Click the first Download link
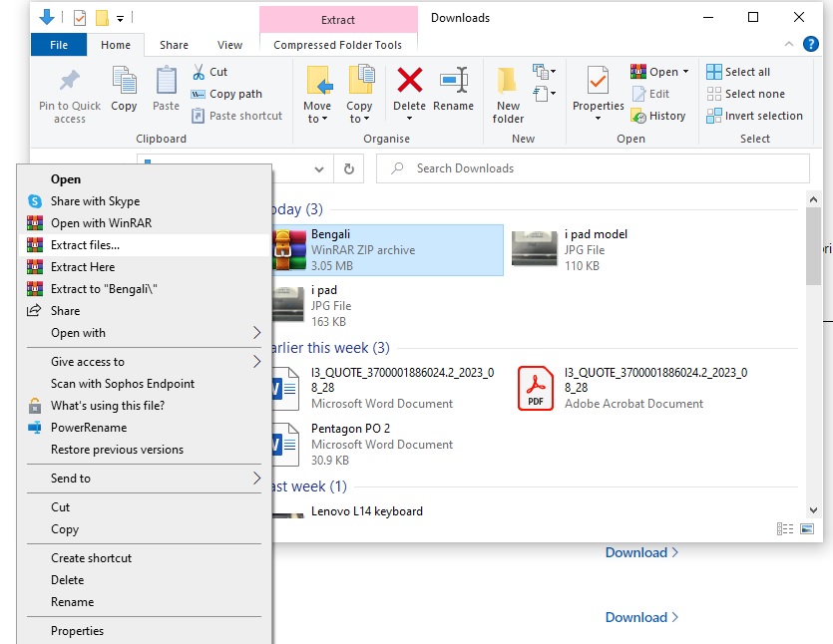Image resolution: width=833 pixels, height=644 pixels. tap(641, 552)
